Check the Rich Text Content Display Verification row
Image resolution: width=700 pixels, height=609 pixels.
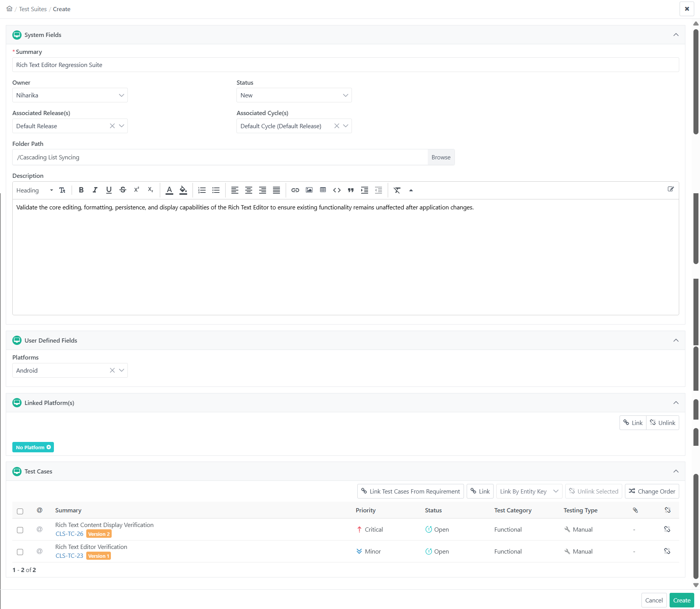point(20,530)
